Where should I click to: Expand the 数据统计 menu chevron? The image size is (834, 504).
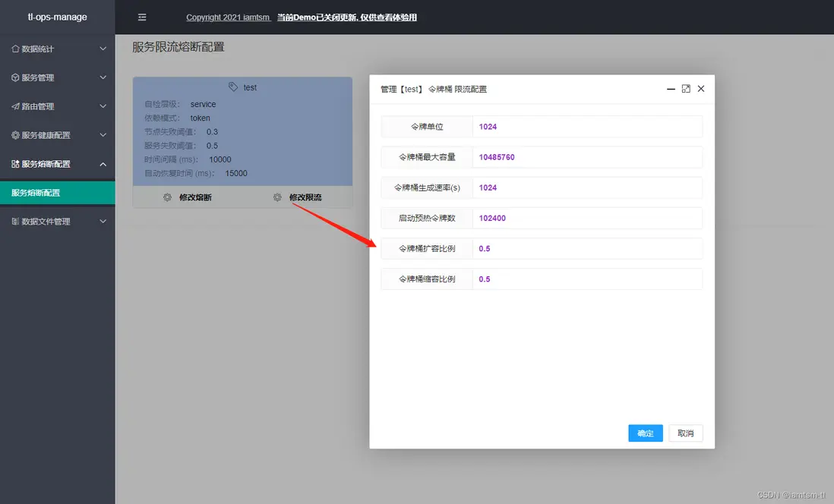click(103, 49)
